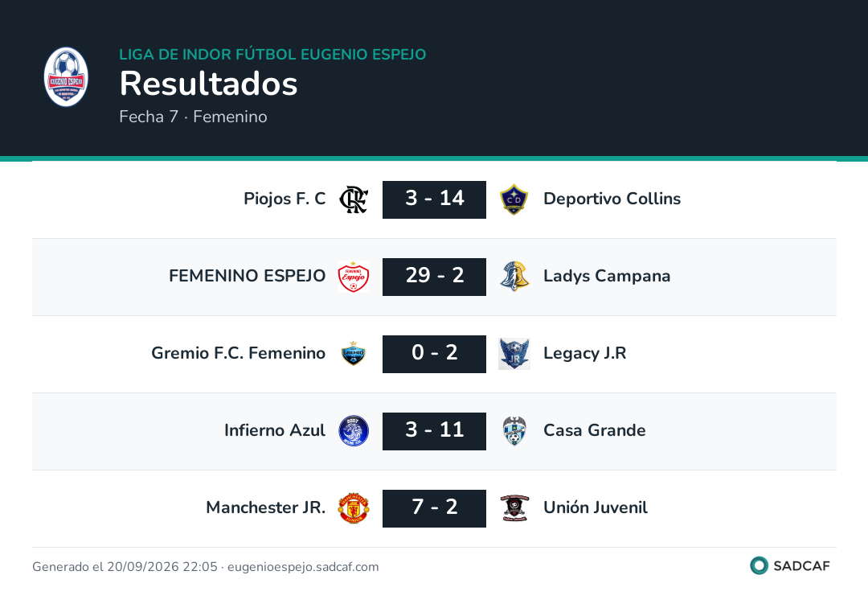Click the Deportivo Collins shield crest
The image size is (868, 608).
(514, 200)
